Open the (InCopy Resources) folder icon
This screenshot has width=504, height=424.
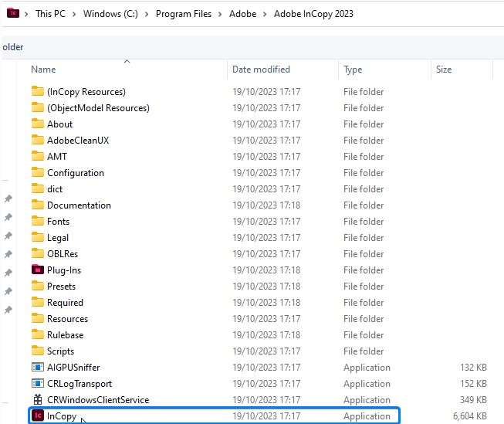38,91
